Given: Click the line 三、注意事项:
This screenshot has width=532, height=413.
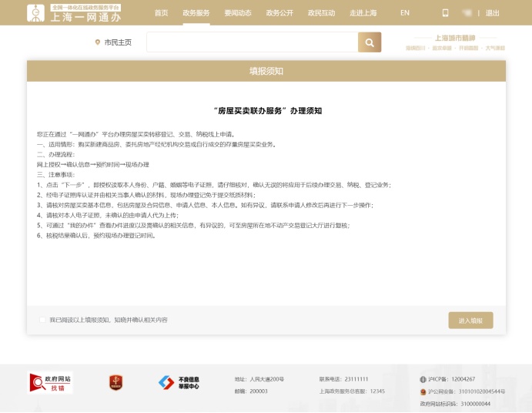Looking at the screenshot, I should click(55, 175).
